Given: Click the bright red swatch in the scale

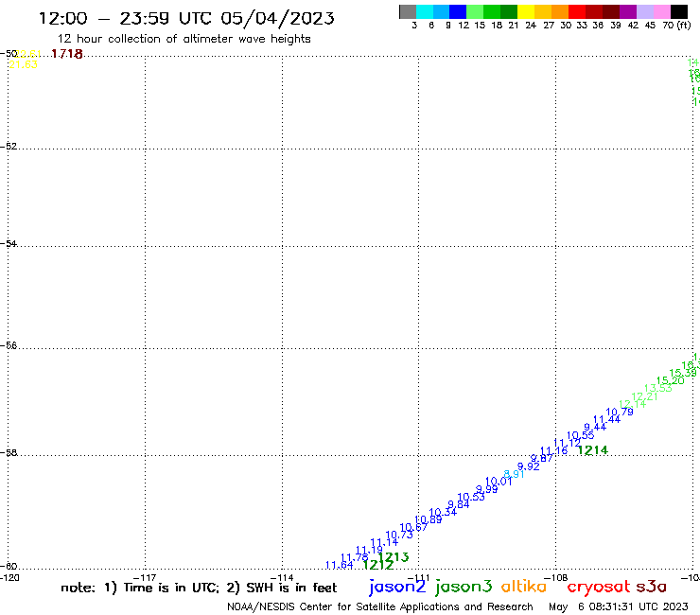Looking at the screenshot, I should point(577,11).
